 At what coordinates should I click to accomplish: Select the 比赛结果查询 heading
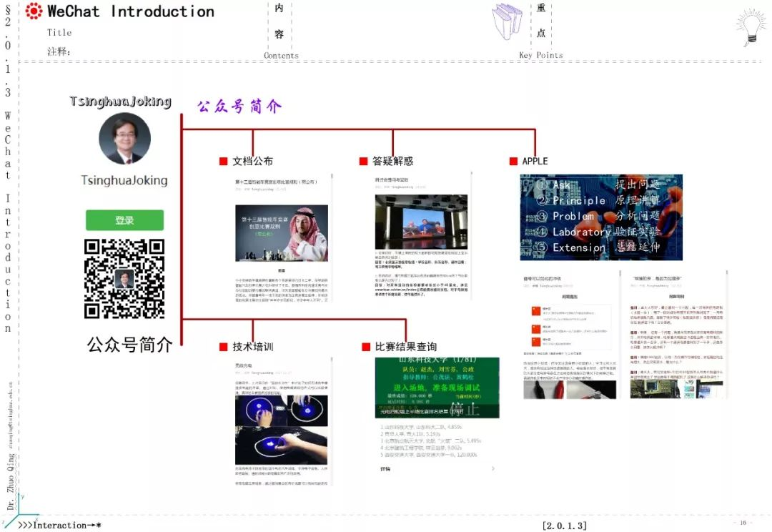pyautogui.click(x=406, y=347)
